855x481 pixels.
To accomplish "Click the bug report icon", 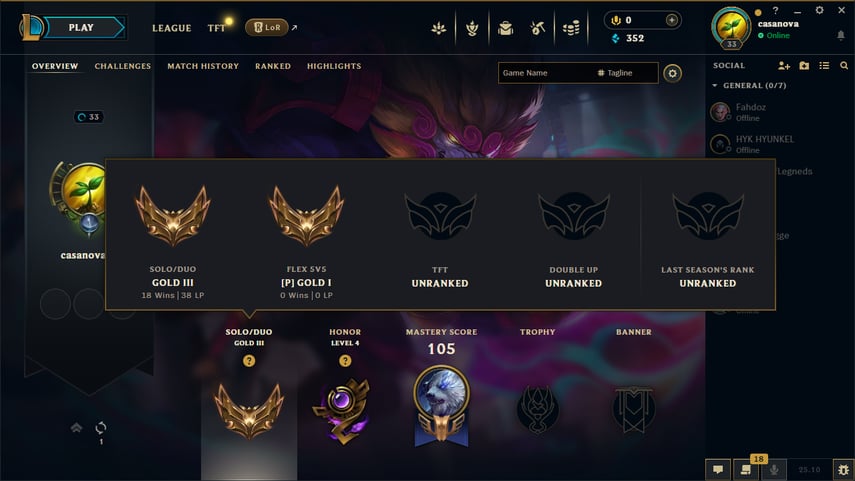I will pyautogui.click(x=844, y=469).
